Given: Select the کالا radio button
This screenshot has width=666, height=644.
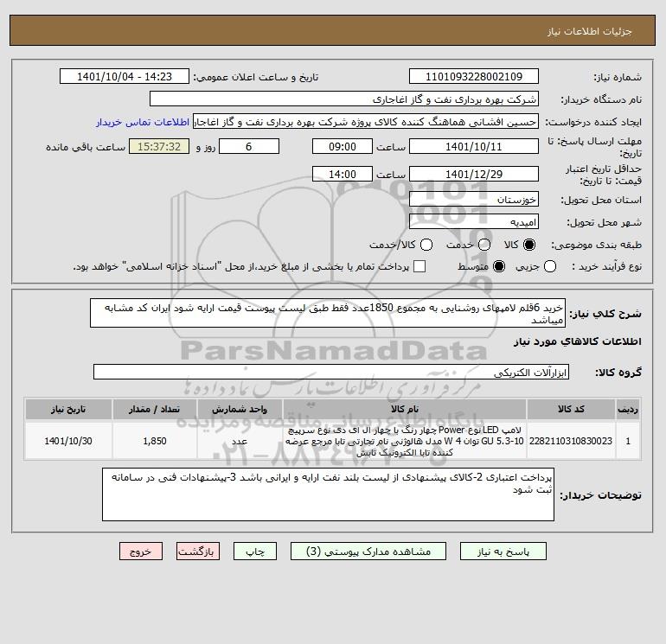Looking at the screenshot, I should point(529,245).
